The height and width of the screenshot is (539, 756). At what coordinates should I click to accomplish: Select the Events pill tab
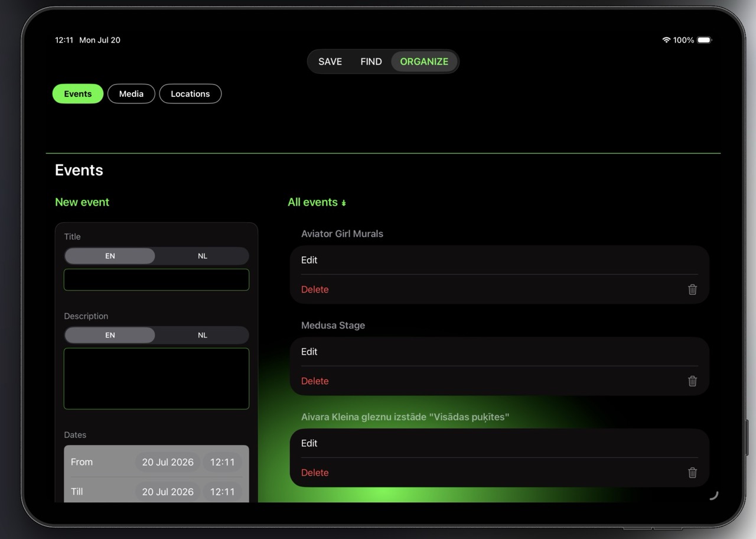[x=78, y=94]
